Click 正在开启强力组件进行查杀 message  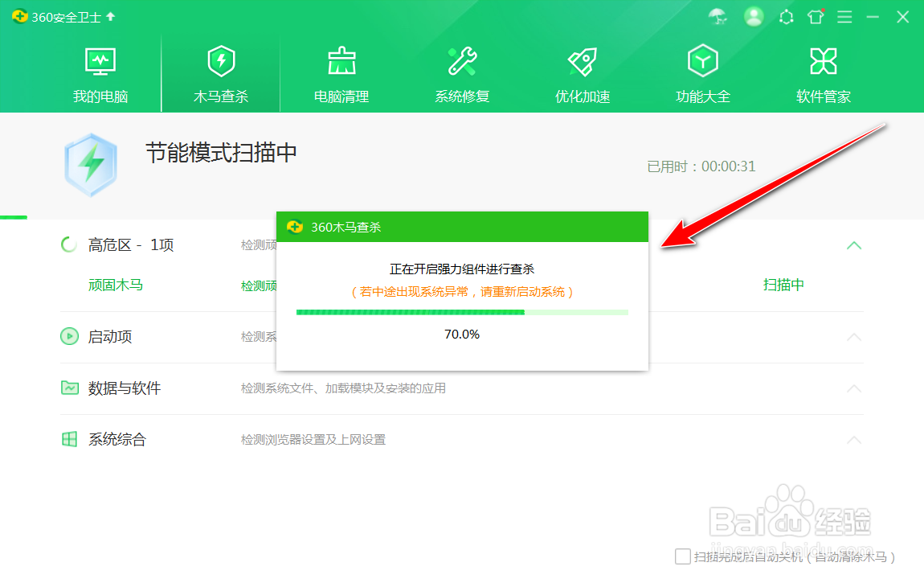(x=462, y=269)
